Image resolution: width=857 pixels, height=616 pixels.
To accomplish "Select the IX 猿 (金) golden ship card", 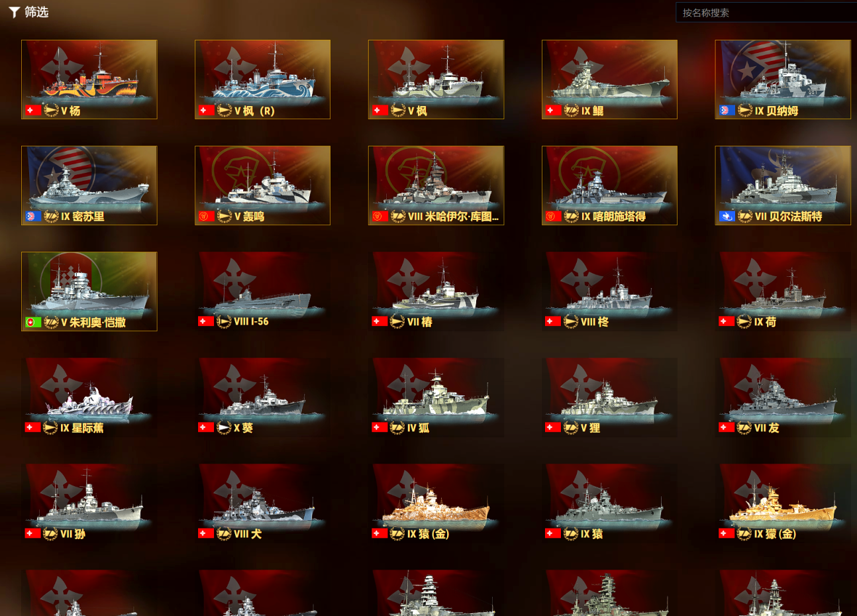I will [x=436, y=503].
